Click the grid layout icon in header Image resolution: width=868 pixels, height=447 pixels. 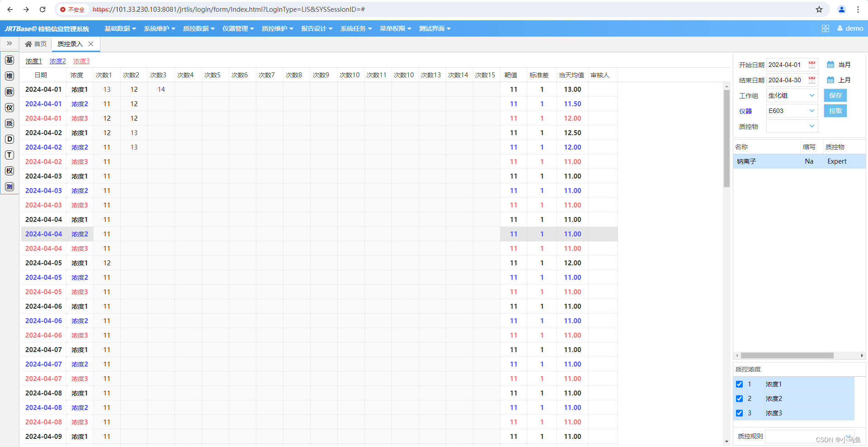click(826, 28)
